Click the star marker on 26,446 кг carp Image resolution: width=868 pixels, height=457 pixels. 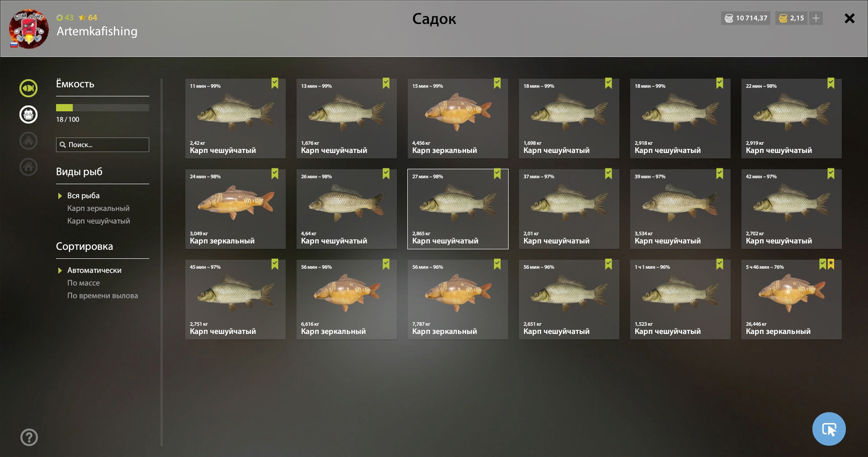coord(831,264)
